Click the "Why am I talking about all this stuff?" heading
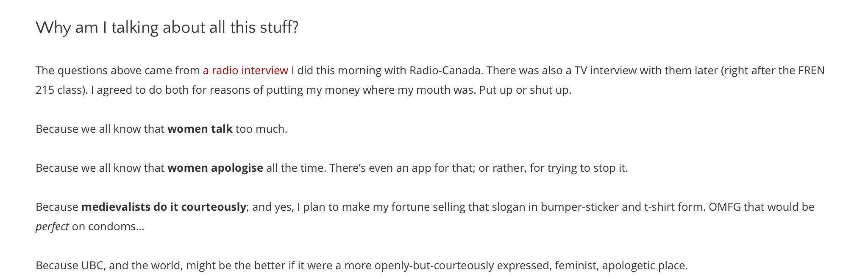868x279 pixels. point(167,28)
